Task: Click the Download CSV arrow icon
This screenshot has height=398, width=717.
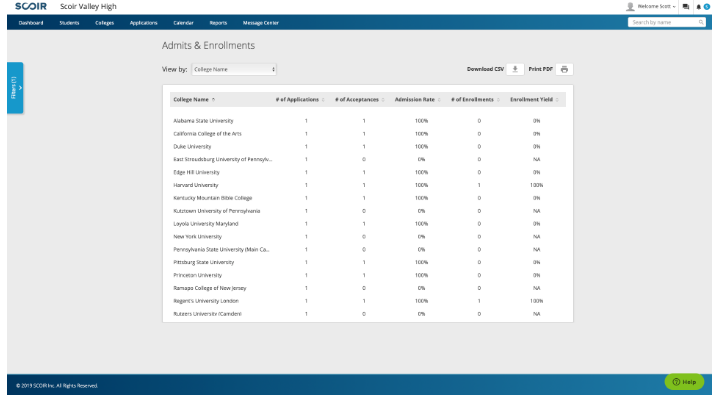Action: tap(515, 69)
